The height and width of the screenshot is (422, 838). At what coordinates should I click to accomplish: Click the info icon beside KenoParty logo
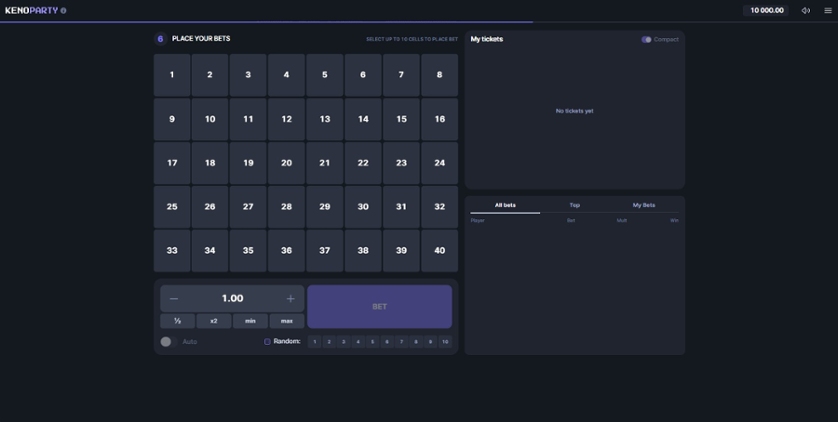coord(64,11)
